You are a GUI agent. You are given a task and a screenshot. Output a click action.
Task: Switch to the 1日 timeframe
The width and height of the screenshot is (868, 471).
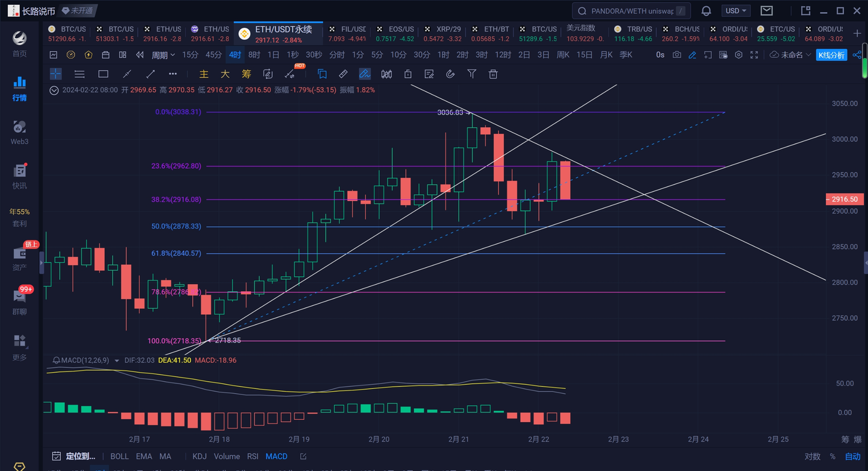point(273,55)
